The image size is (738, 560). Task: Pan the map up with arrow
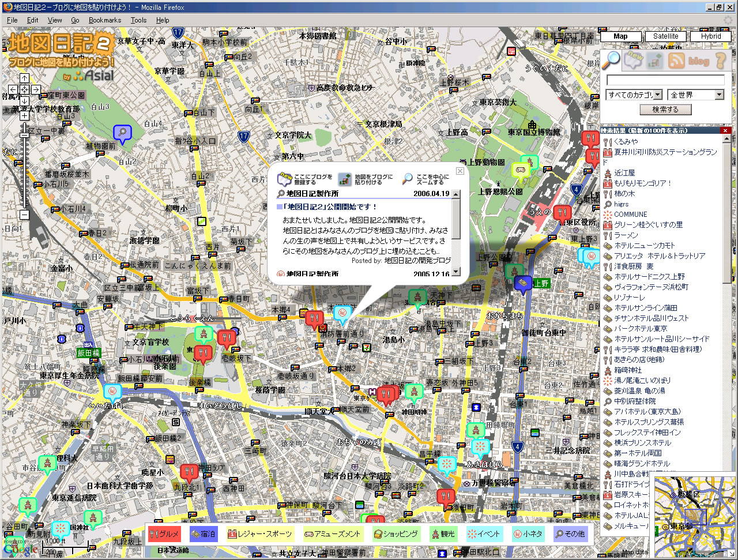(x=24, y=78)
